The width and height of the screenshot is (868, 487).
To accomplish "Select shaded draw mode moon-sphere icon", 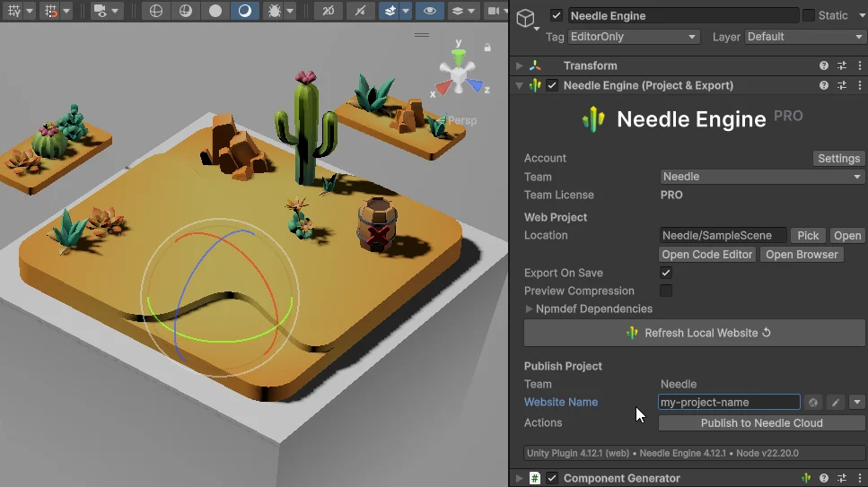I will (x=245, y=11).
